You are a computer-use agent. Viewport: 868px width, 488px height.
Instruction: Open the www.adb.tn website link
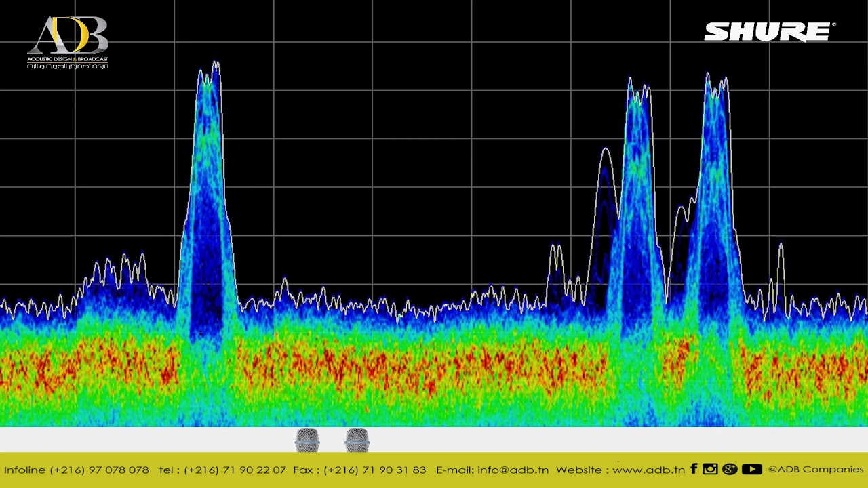648,470
